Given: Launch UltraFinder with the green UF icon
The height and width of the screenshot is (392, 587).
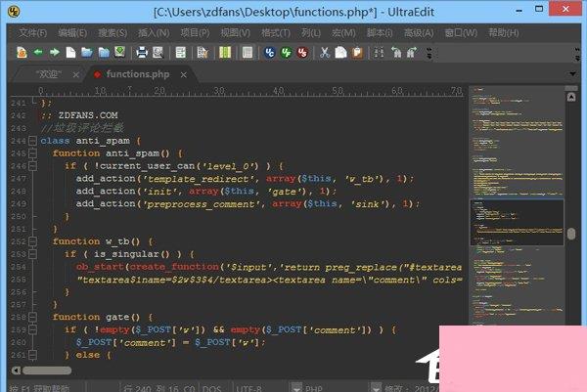Looking at the screenshot, I should 287,53.
